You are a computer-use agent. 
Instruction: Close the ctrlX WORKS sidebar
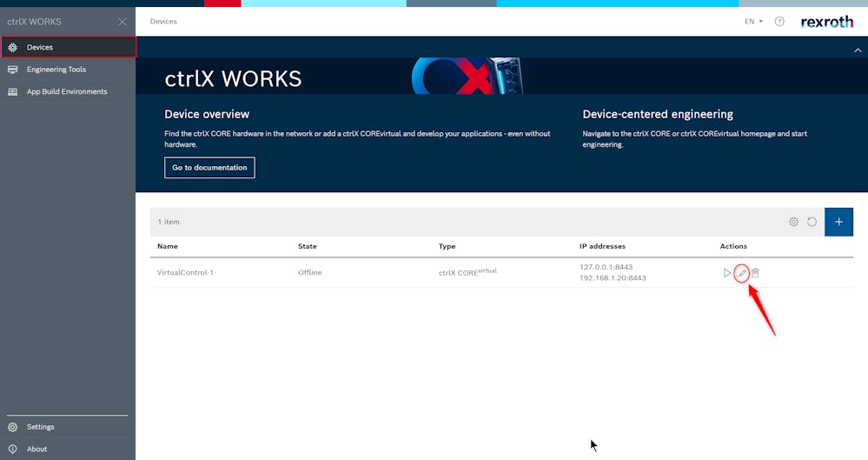pos(123,22)
